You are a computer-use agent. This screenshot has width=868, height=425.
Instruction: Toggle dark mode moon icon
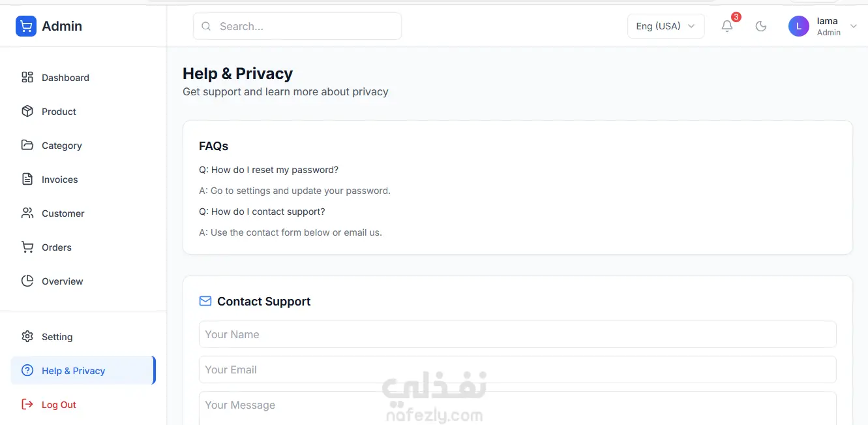click(x=760, y=26)
